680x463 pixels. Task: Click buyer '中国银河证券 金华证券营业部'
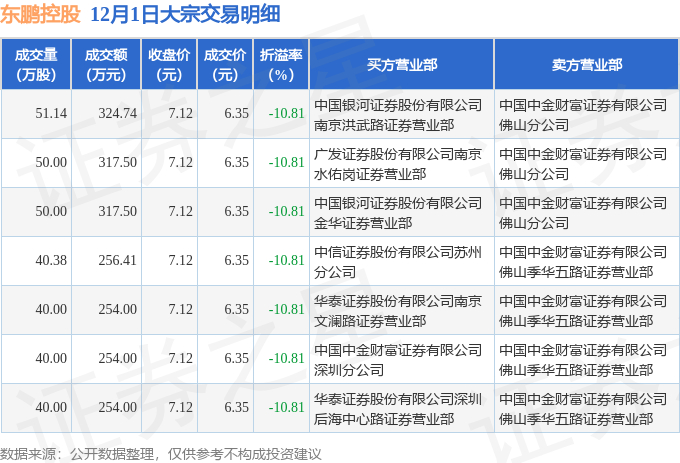398,213
